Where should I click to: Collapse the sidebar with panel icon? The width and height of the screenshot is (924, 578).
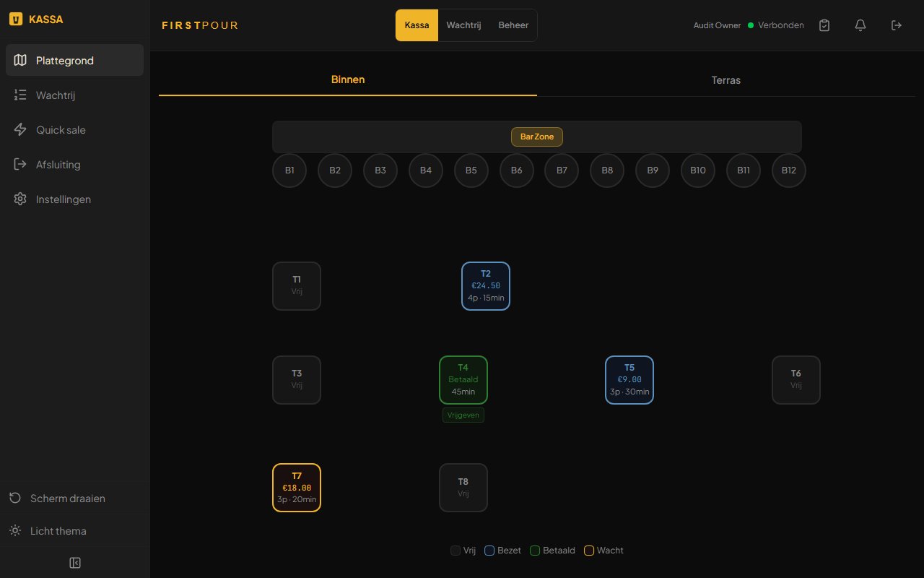[x=75, y=563]
